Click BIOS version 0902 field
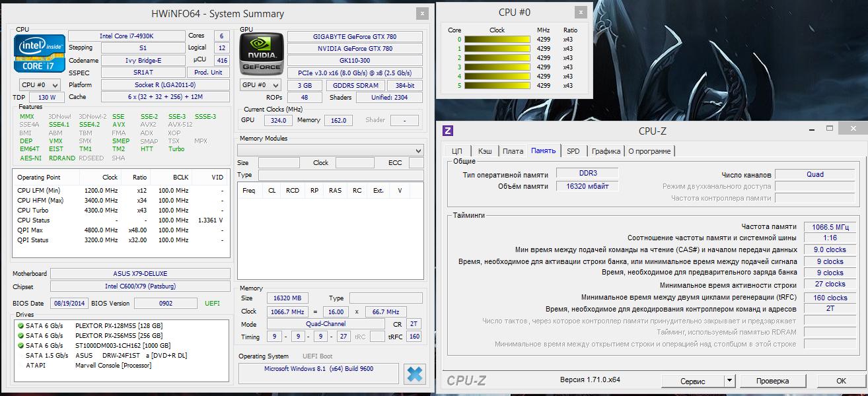This screenshot has width=868, height=396. [166, 303]
